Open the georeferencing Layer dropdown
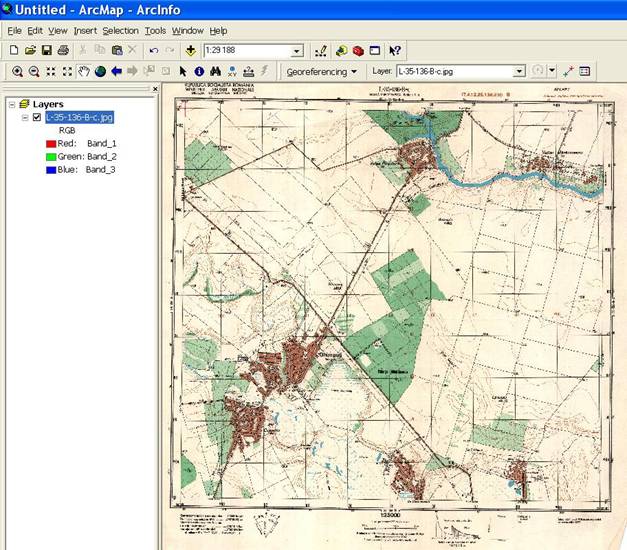This screenshot has width=627, height=550. click(519, 72)
